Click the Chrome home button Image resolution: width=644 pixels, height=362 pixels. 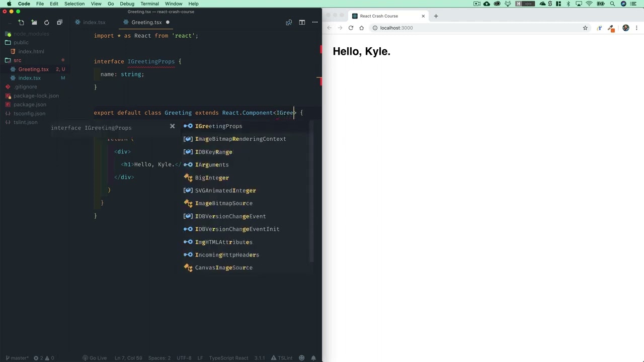coord(361,28)
